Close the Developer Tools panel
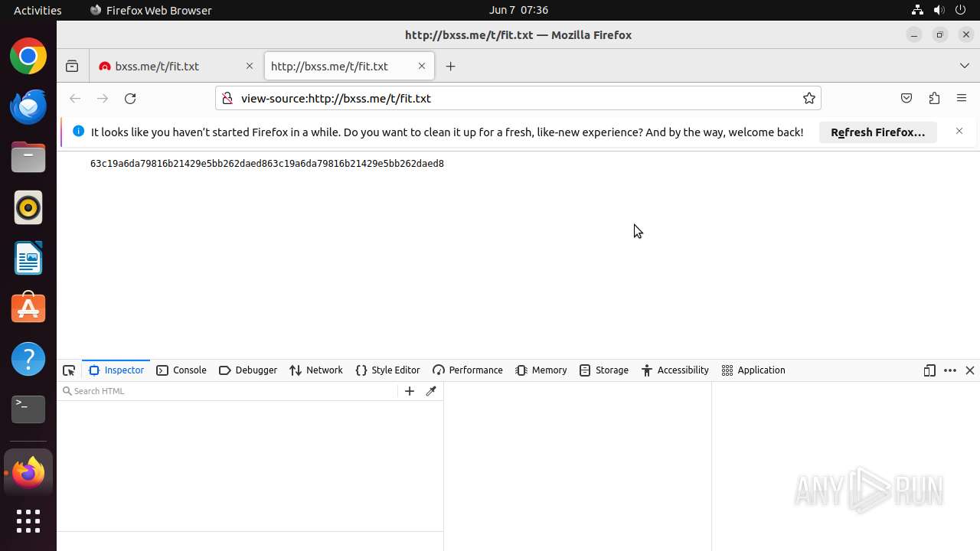980x551 pixels. tap(970, 370)
